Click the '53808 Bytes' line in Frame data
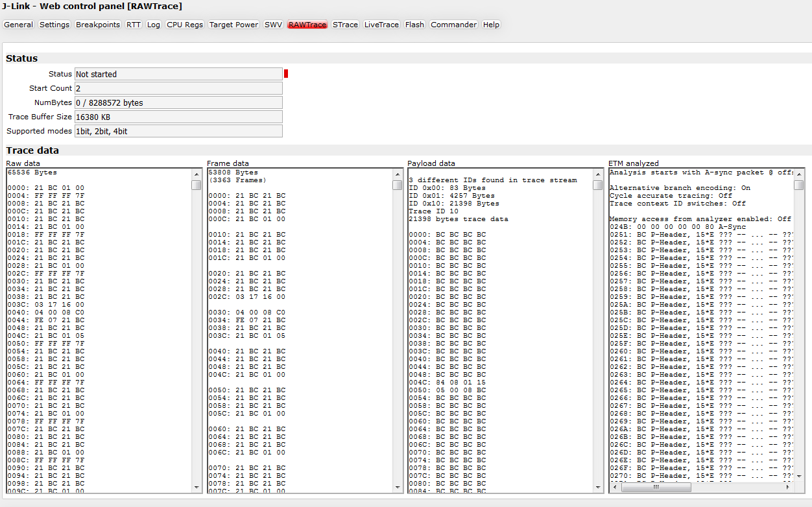812x507 pixels. tap(233, 172)
